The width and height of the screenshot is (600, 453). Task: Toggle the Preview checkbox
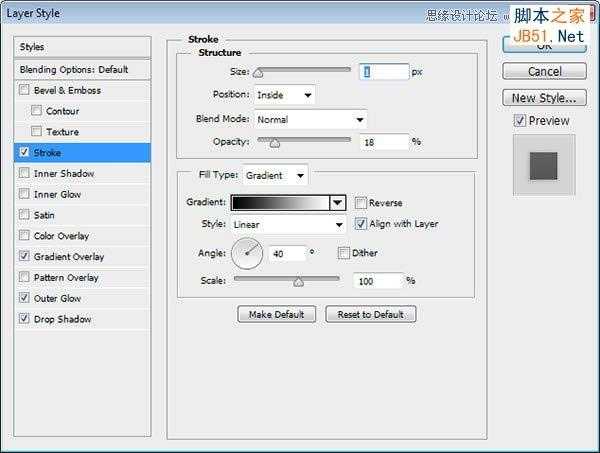click(519, 121)
